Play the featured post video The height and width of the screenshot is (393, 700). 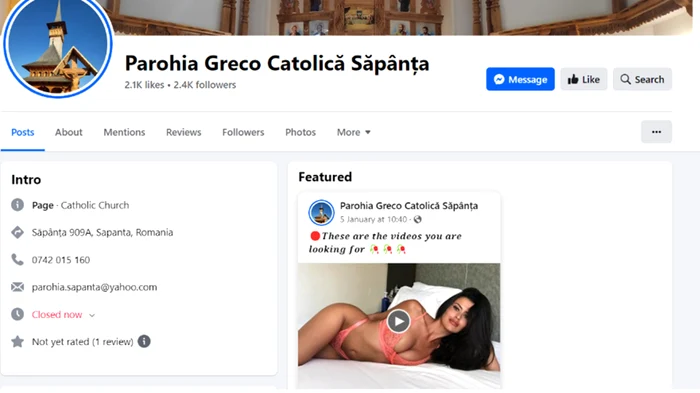[x=399, y=321]
